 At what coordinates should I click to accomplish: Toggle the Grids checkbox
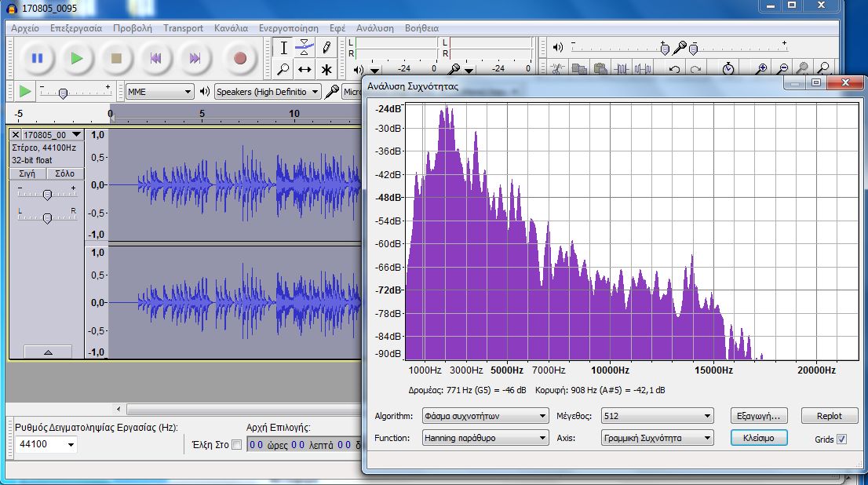842,439
